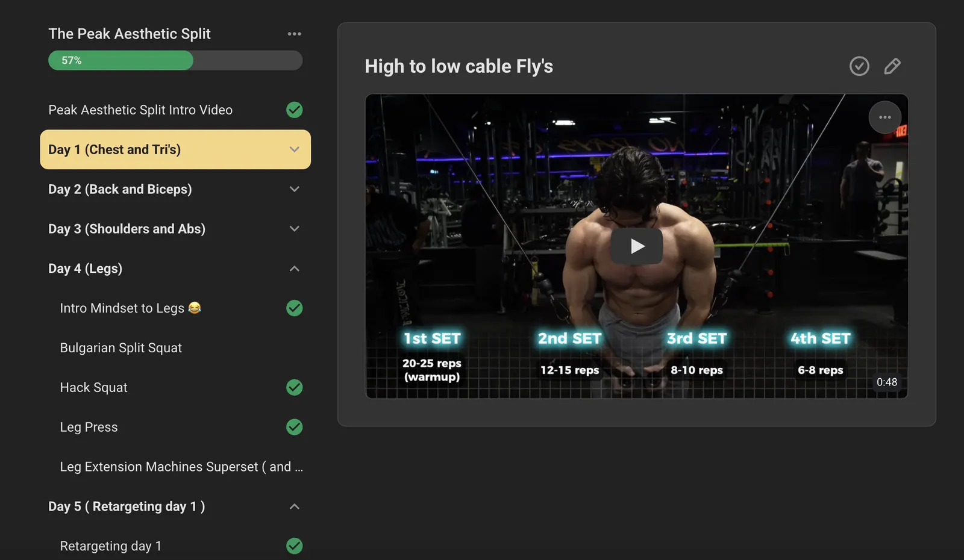Expand Day 2 (Back and Biceps) chevron
Viewport: 964px width, 560px height.
click(294, 189)
